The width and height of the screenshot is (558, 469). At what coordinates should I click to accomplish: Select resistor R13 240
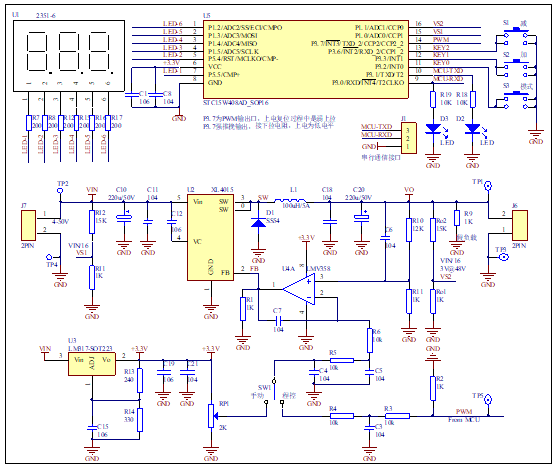pos(140,380)
